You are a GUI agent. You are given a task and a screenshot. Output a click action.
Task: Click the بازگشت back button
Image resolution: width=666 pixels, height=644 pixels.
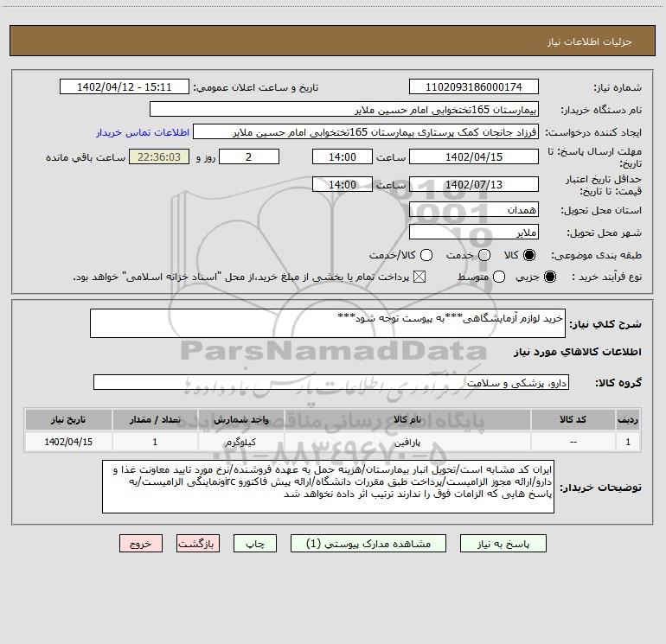198,544
